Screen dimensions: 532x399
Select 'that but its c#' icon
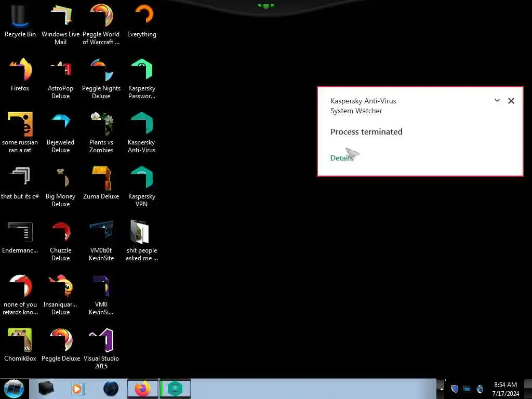pos(20,183)
